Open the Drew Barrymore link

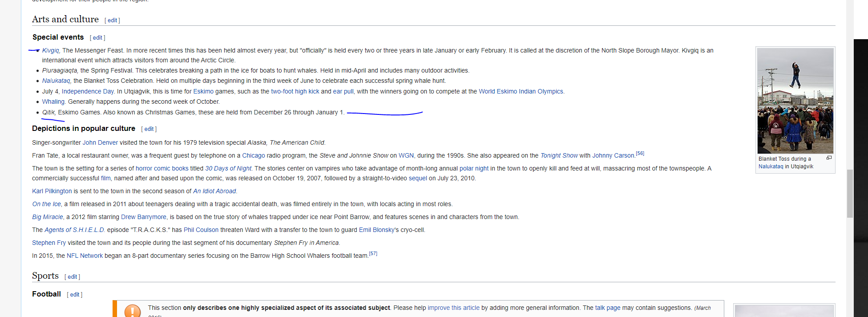144,217
